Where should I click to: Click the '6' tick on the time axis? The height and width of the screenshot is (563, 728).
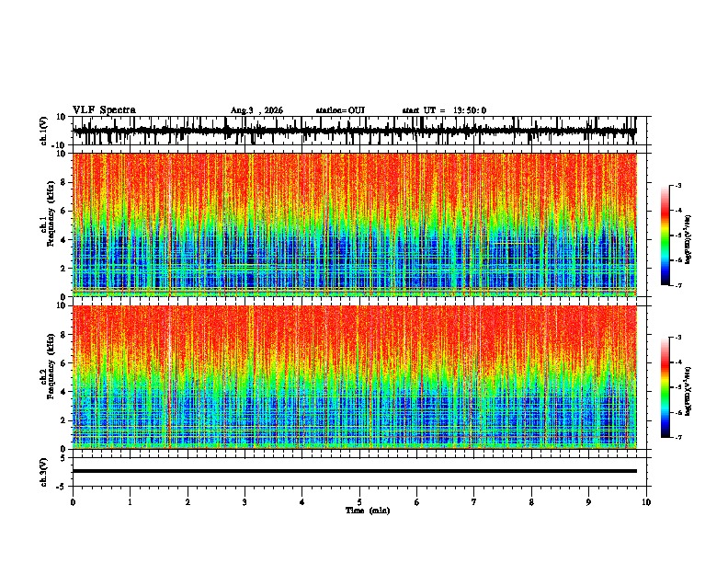[x=417, y=502]
